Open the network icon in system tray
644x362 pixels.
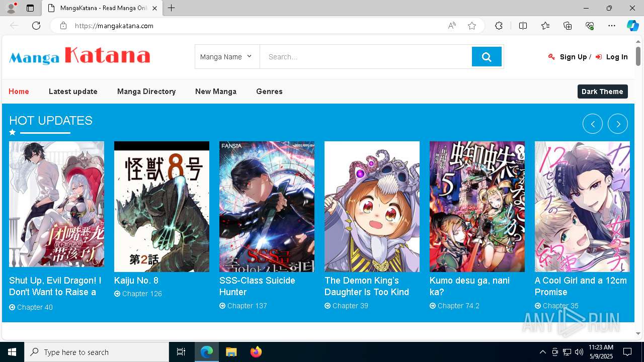click(567, 352)
